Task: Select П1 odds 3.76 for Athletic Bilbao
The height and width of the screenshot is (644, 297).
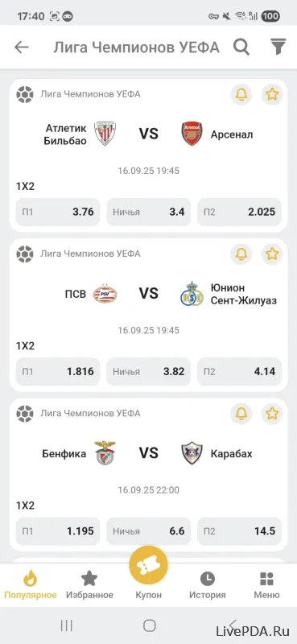Action: click(58, 212)
